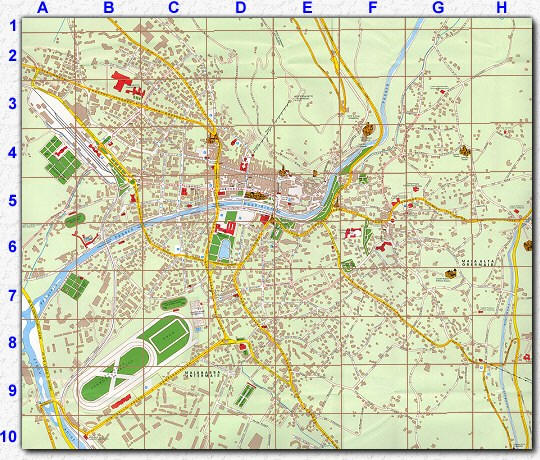
Task: Click green oval field in A5
Action: [x=75, y=219]
